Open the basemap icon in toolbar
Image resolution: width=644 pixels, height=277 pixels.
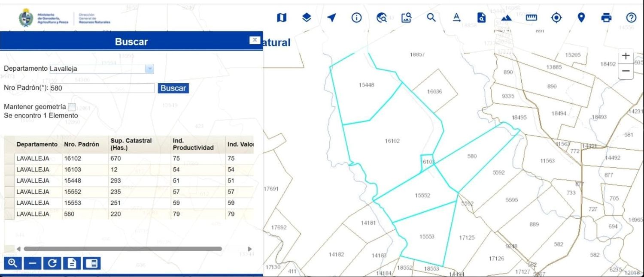click(282, 18)
